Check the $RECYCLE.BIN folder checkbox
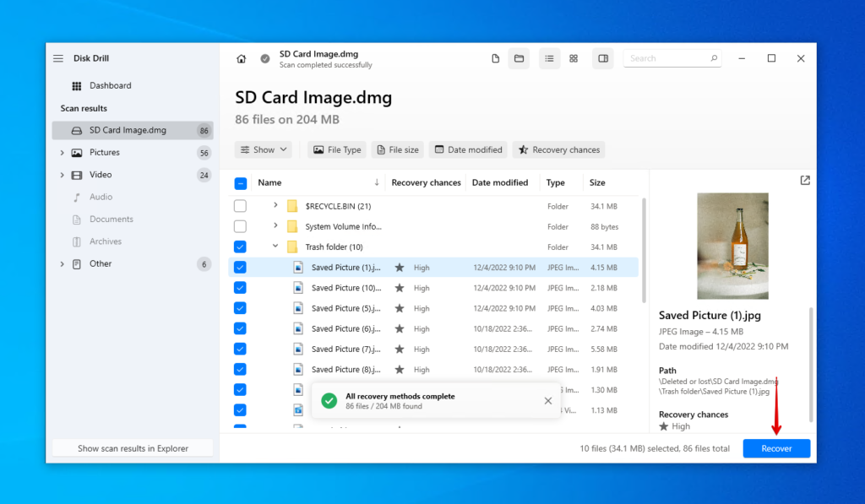 coord(240,206)
